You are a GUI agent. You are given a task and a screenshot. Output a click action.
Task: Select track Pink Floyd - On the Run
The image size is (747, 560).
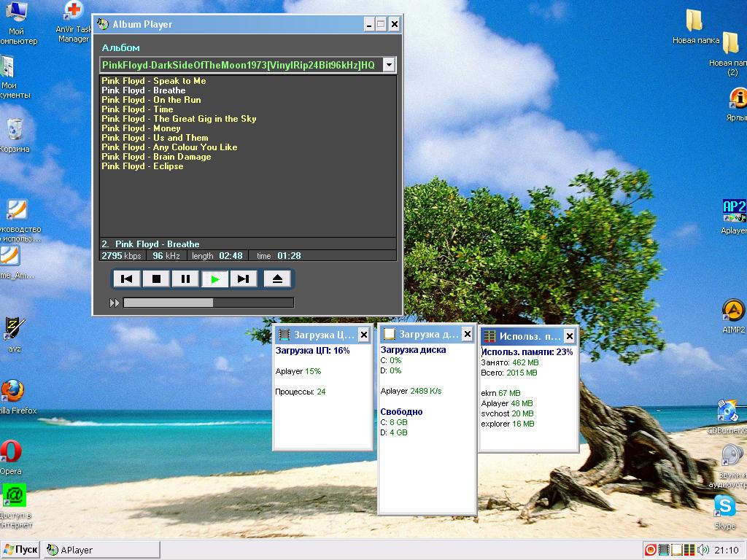tap(151, 100)
